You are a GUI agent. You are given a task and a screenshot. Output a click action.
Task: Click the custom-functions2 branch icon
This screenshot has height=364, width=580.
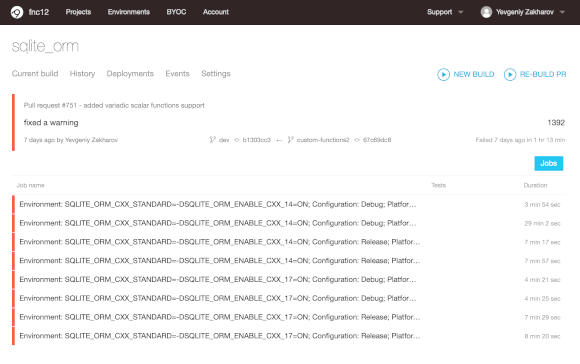[x=291, y=140]
